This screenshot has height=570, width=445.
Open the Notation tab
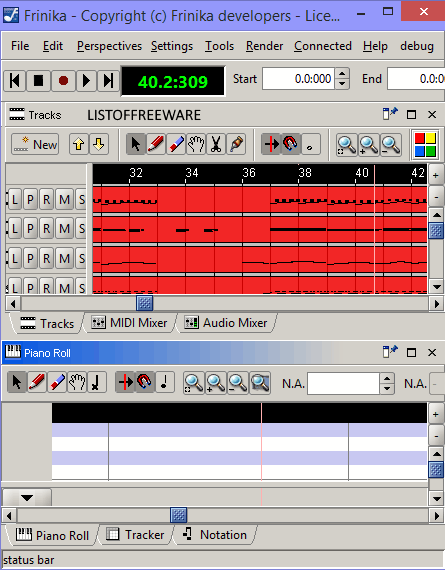tap(215, 535)
